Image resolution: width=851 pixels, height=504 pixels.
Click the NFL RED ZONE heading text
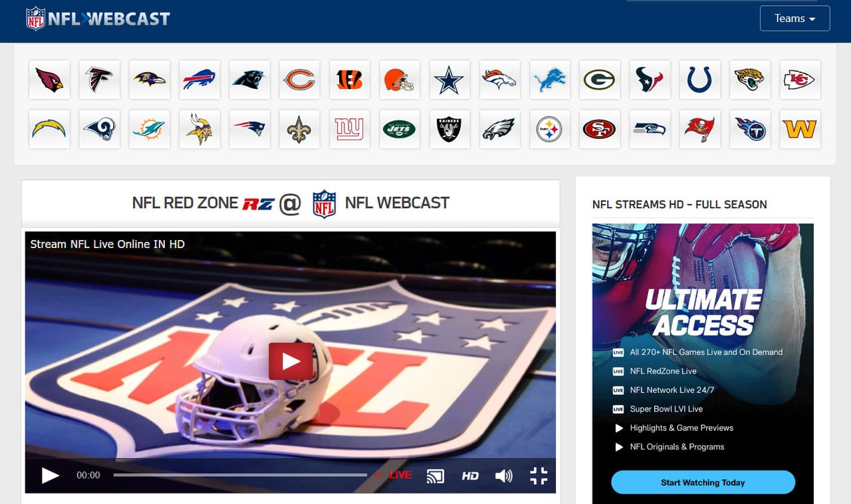point(185,203)
